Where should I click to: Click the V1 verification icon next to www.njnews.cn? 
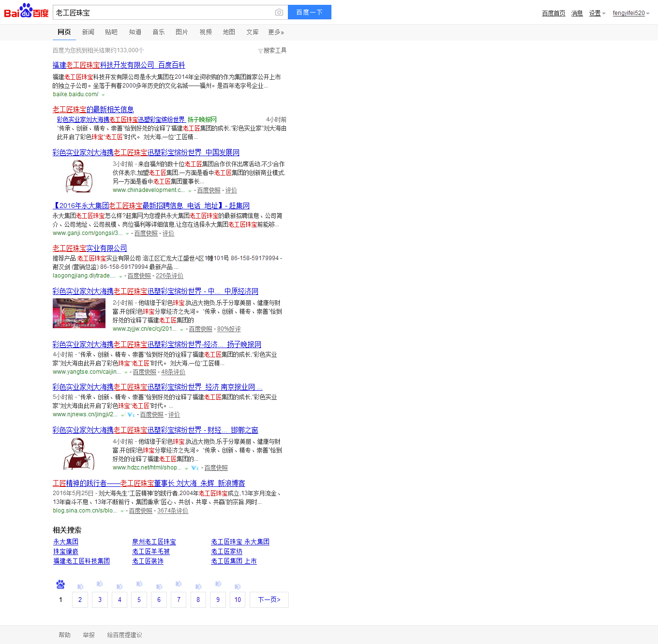[x=131, y=415]
